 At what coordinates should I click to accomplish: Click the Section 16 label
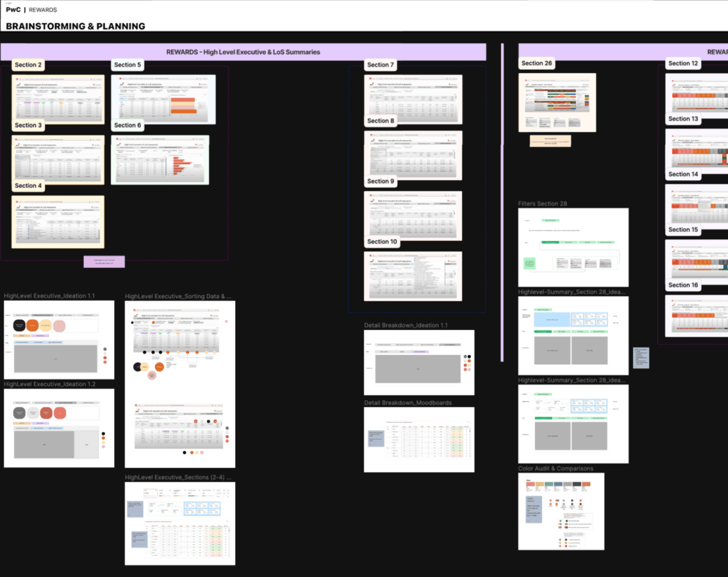click(x=683, y=285)
